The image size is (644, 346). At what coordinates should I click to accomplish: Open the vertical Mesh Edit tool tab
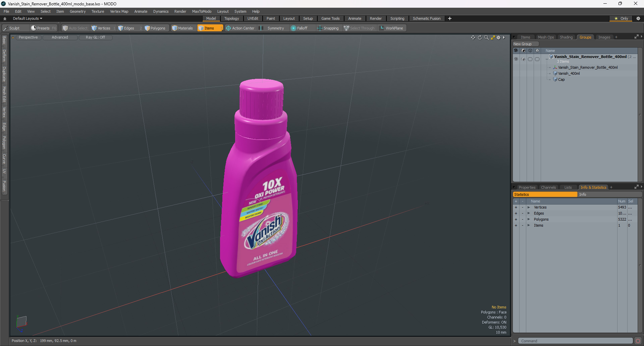[x=4, y=94]
